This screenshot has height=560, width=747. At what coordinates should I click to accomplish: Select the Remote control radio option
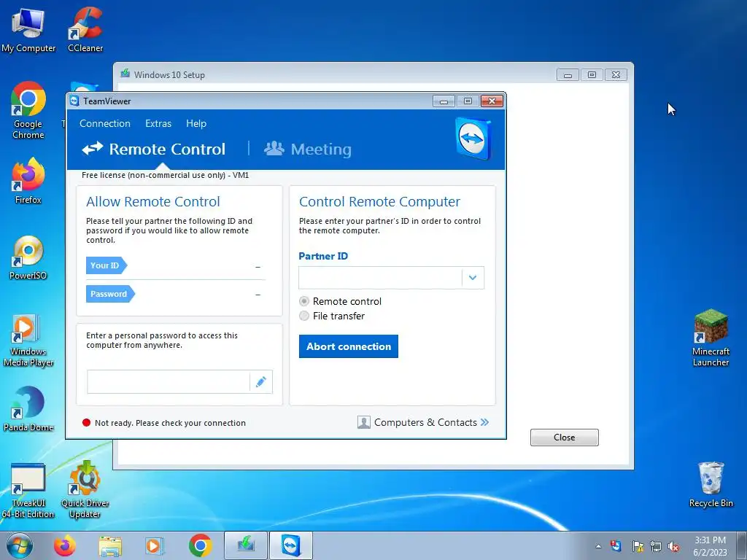click(304, 301)
